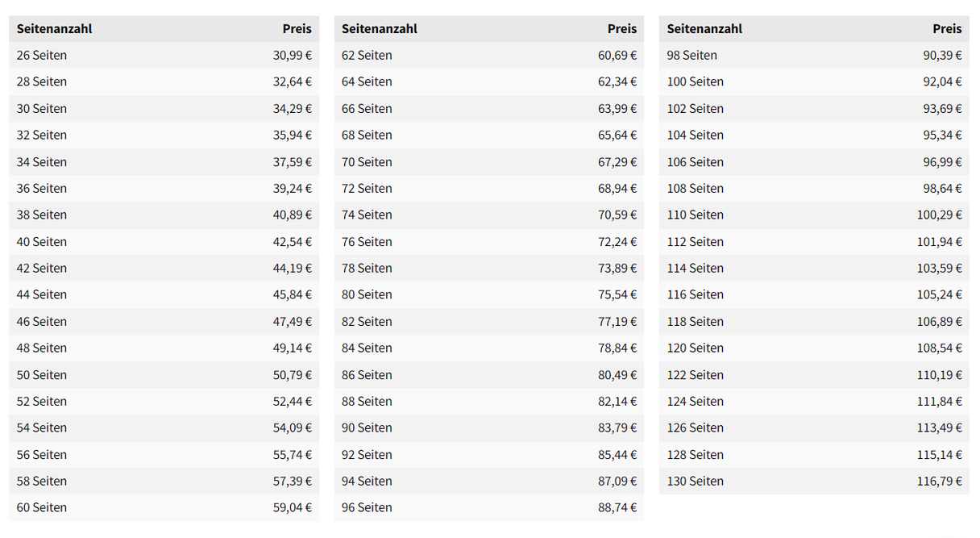Click the 88,74 € price
Screen dimensions: 980x538
[617, 507]
